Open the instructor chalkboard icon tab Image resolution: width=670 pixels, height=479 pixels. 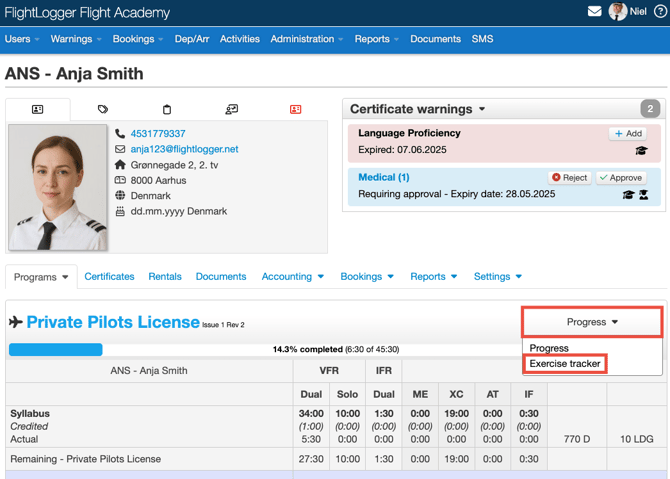pos(231,109)
